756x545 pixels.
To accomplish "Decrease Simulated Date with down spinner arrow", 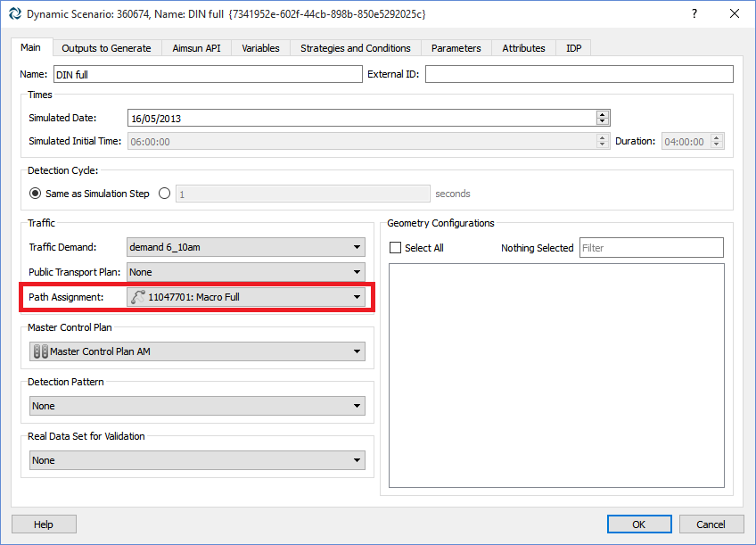I will click(602, 121).
